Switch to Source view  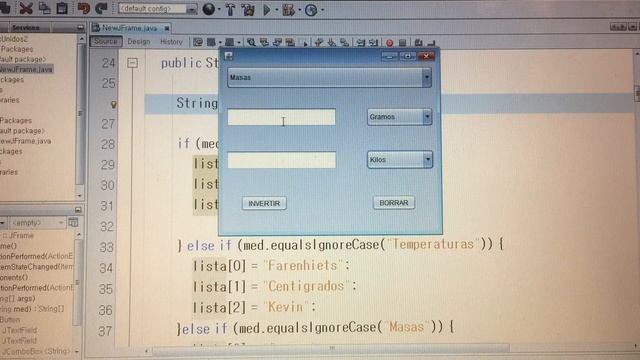click(106, 41)
